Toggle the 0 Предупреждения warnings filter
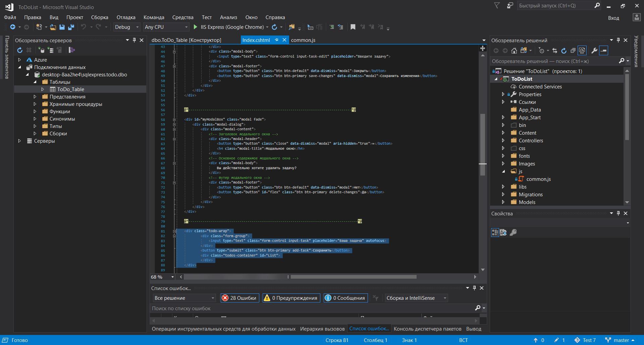The width and height of the screenshot is (644, 345). click(x=291, y=298)
